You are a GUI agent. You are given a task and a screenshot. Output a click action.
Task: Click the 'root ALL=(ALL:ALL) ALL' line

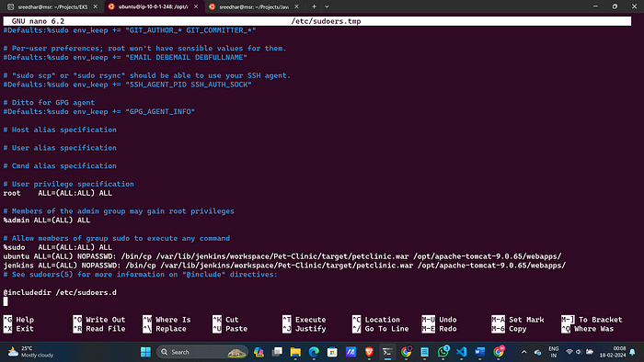tap(57, 193)
